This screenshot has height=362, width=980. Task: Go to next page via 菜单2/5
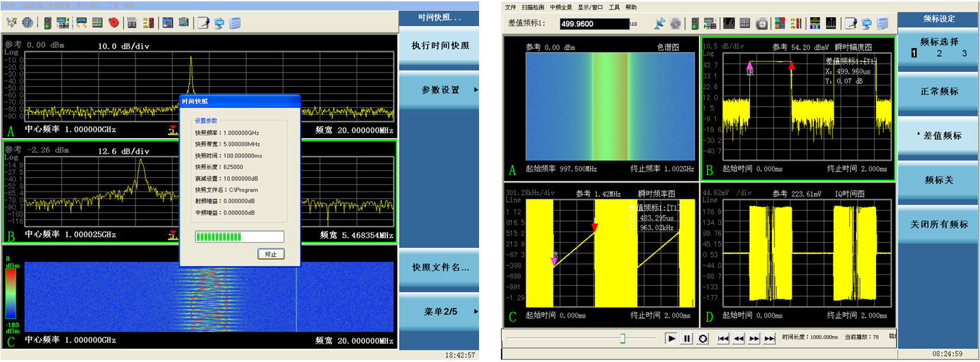(439, 311)
